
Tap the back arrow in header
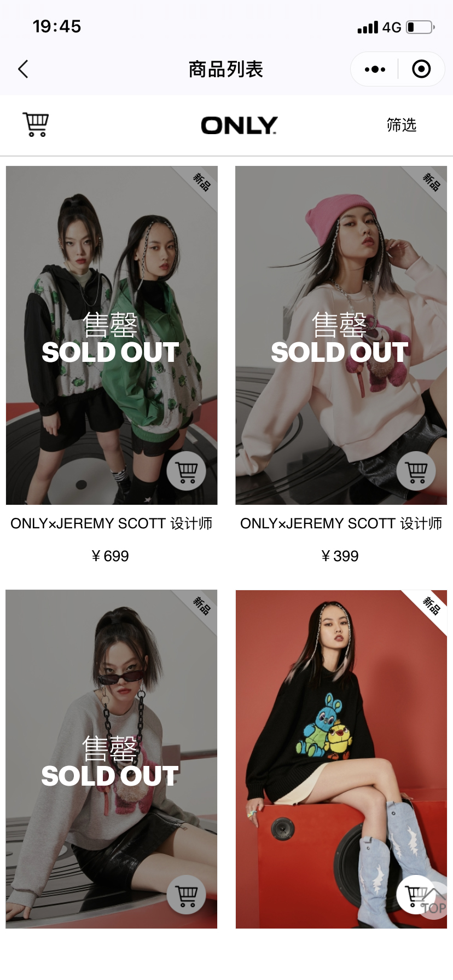click(x=23, y=69)
